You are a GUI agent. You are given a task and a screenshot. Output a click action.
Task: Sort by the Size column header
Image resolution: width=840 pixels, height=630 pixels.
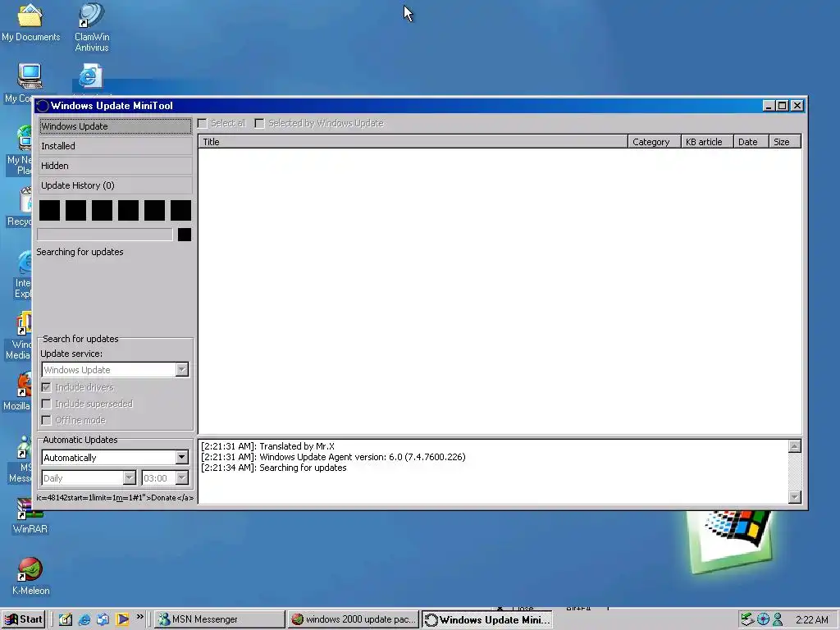coord(785,142)
